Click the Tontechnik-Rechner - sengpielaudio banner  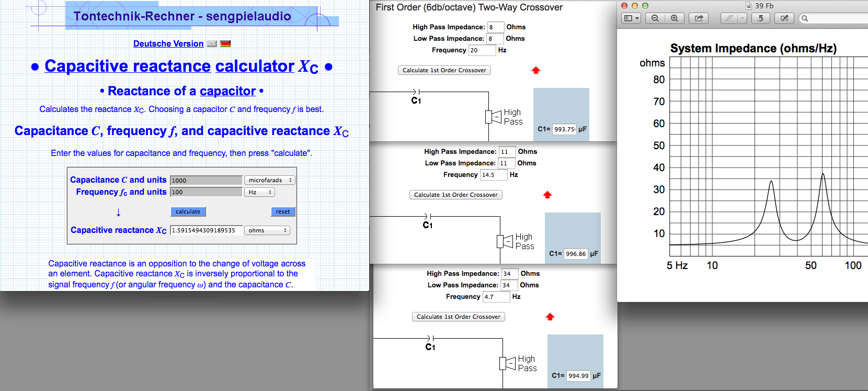coord(182,16)
